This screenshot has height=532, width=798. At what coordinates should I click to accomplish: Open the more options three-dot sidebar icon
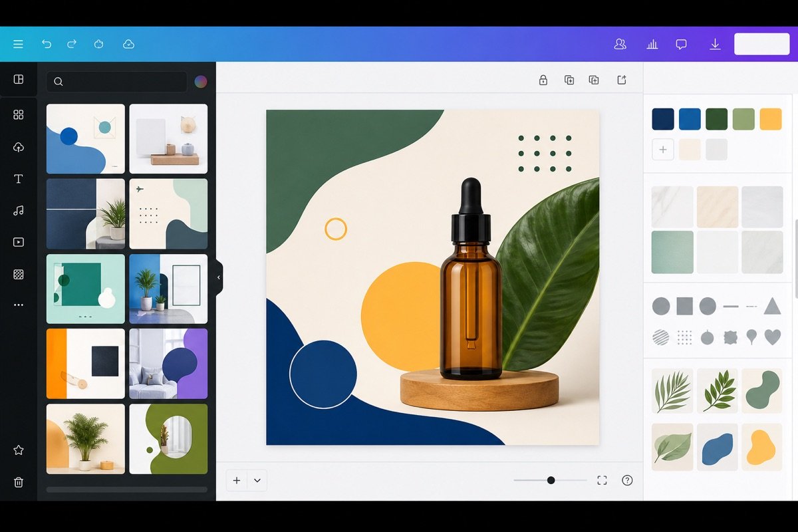point(19,305)
